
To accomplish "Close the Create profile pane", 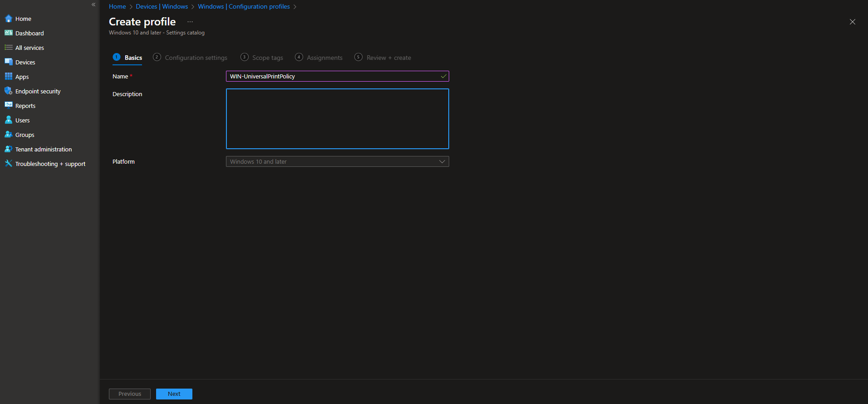I will [853, 22].
